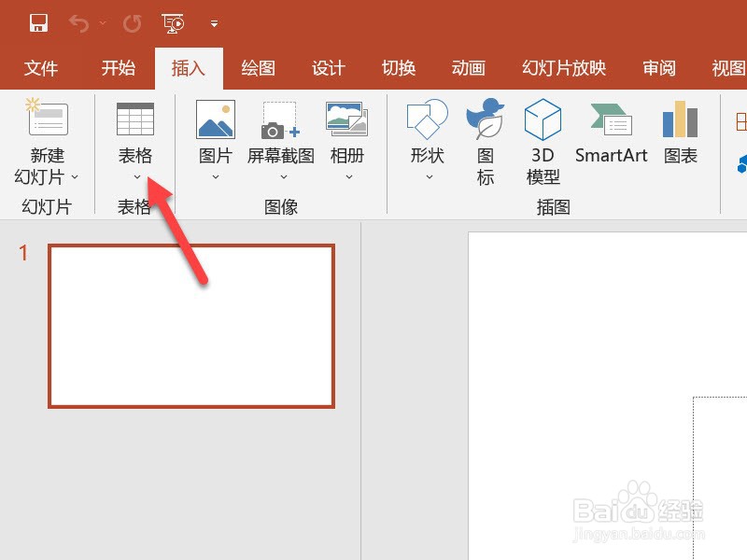This screenshot has width=747, height=560.
Task: Open Customize Quick Access Toolbar dropdown
Action: pos(215,23)
